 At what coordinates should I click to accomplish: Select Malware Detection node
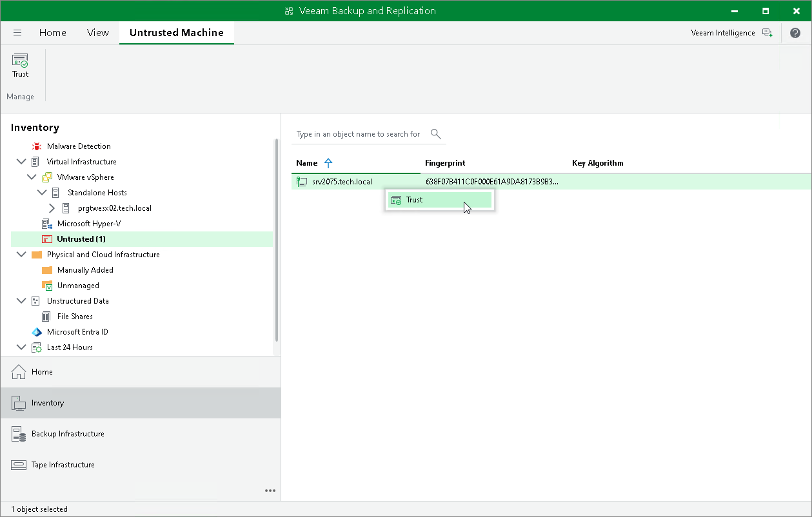(79, 146)
